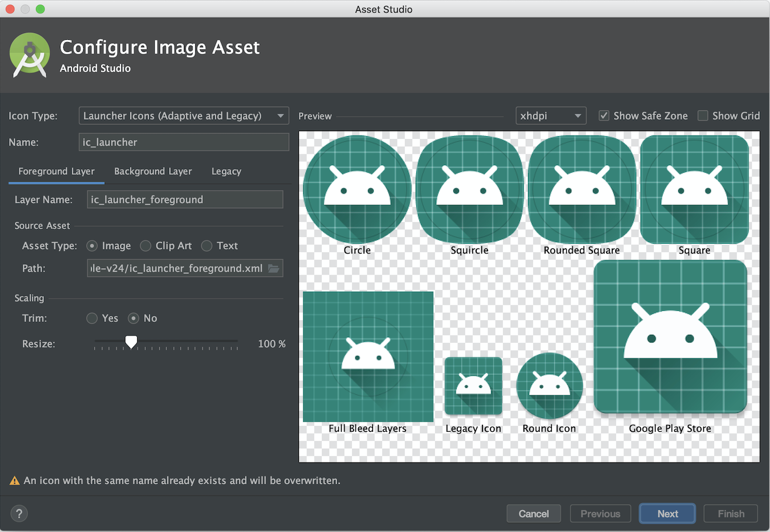The image size is (770, 532).
Task: Disable the Show Safe Zone checkbox
Action: pyautogui.click(x=604, y=116)
